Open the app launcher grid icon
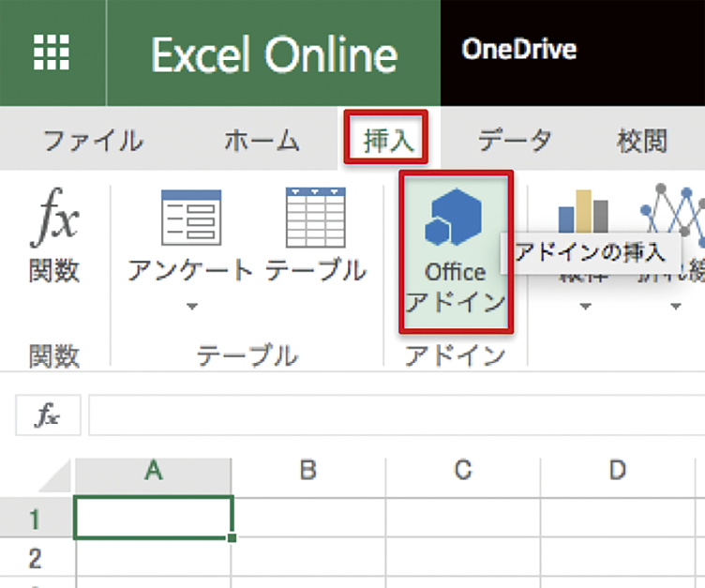This screenshot has width=705, height=588. pyautogui.click(x=52, y=53)
